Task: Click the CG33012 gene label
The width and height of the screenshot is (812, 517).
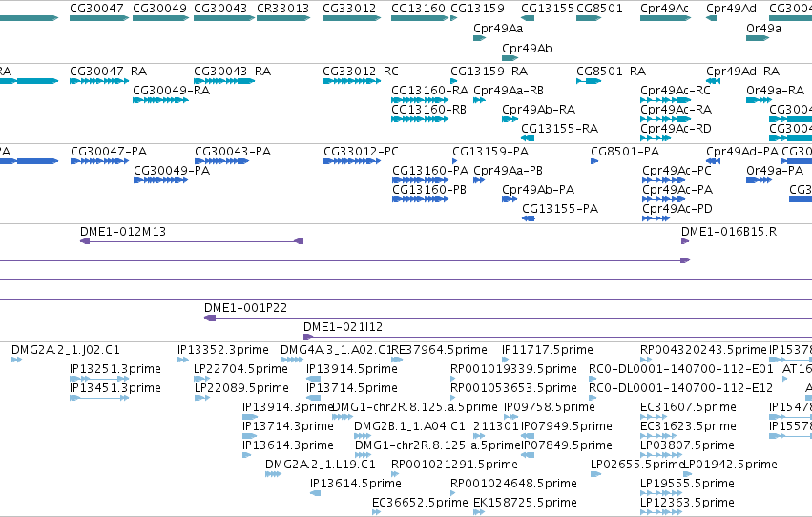Action: click(x=349, y=9)
